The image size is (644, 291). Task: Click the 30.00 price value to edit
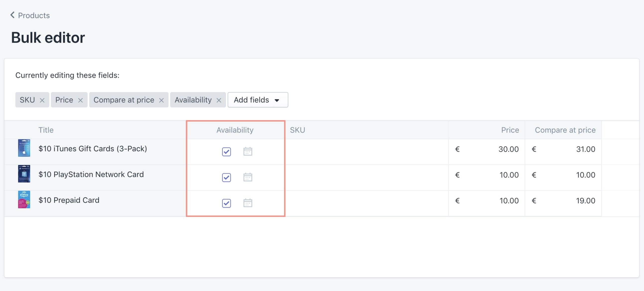(x=509, y=149)
